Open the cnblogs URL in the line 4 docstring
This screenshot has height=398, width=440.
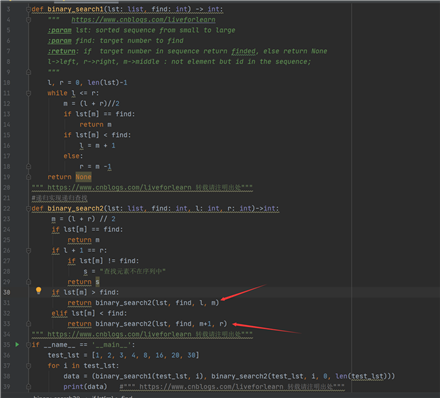point(143,20)
